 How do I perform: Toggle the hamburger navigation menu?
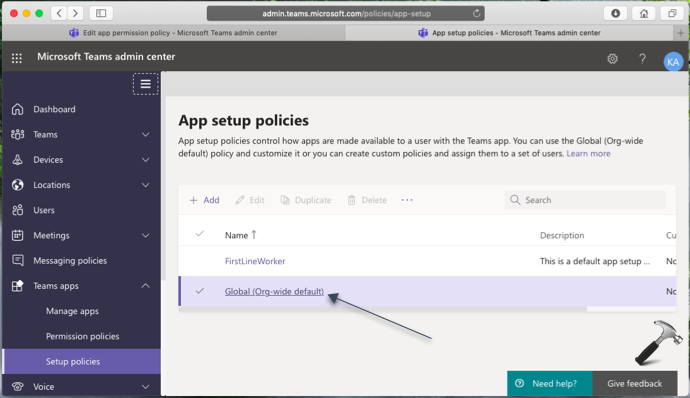[x=146, y=84]
